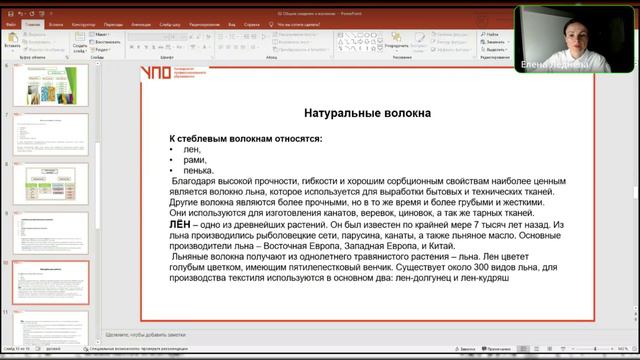Image resolution: width=640 pixels, height=360 pixels.
Task: Open the Раздел dropdown
Action: (100, 49)
